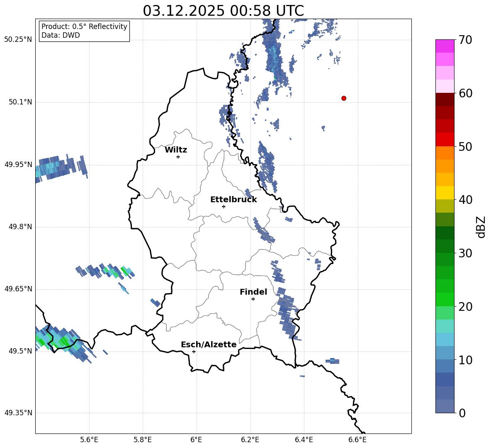Click the red radar site dot
The image size is (491, 448).
click(344, 98)
